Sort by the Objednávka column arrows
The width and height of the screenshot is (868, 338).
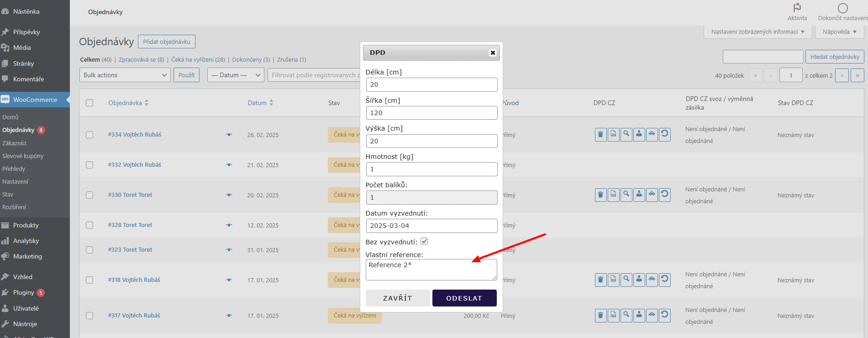(x=147, y=103)
